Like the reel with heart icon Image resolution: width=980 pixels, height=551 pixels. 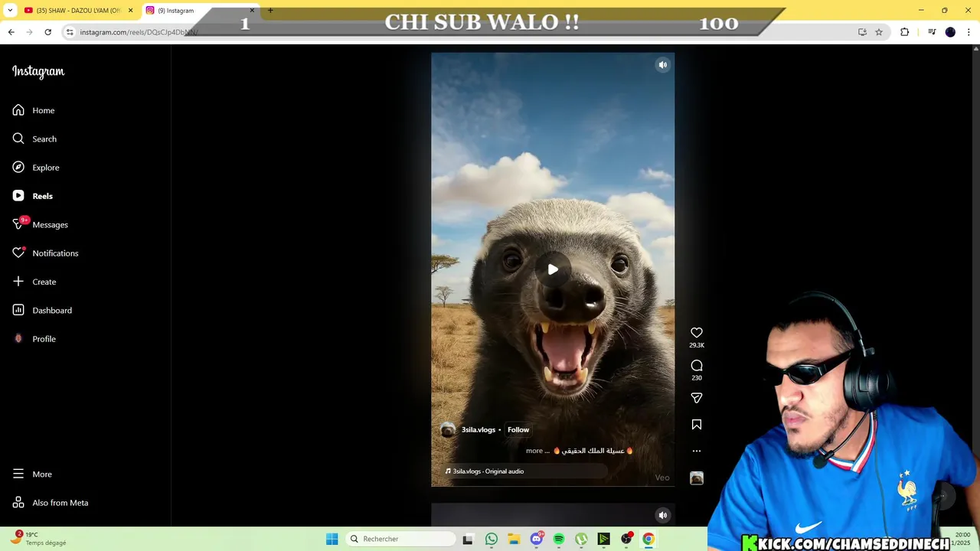[697, 333]
